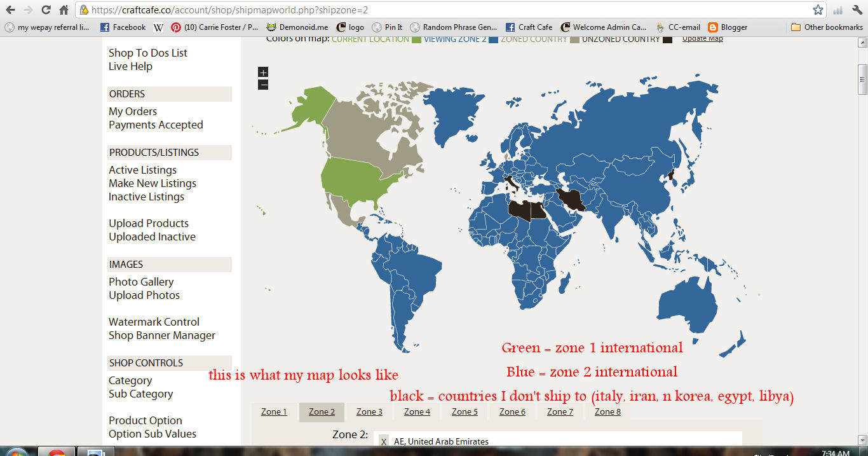Viewport: 868px width, 456px height.
Task: Open the Random Phrase Gen bookmark
Action: [x=454, y=27]
